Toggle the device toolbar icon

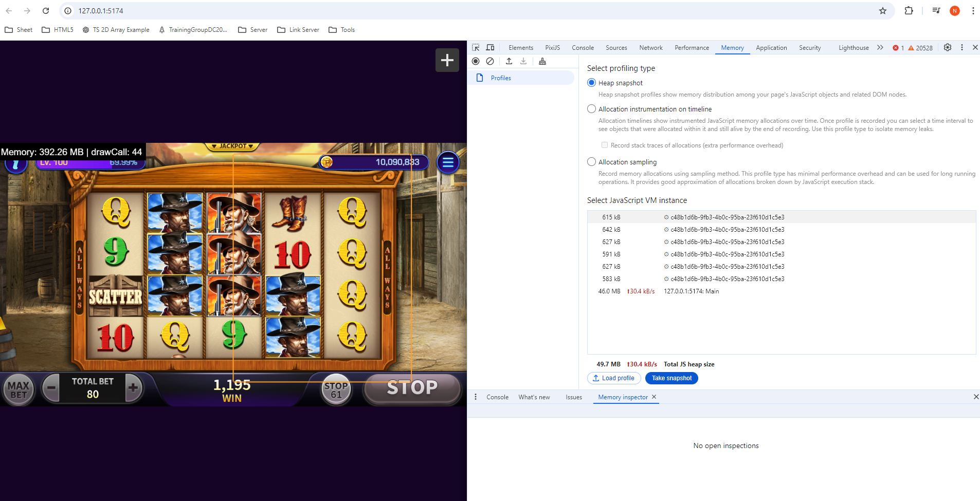[490, 47]
